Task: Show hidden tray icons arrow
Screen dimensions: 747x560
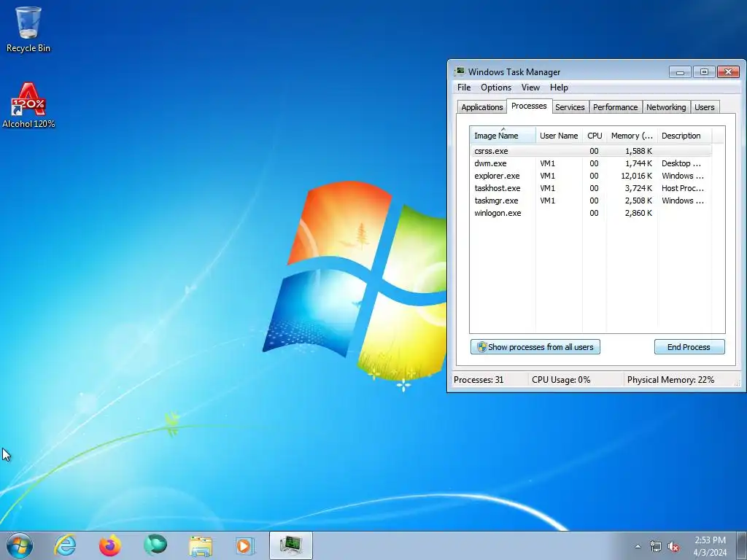Action: pyautogui.click(x=638, y=546)
